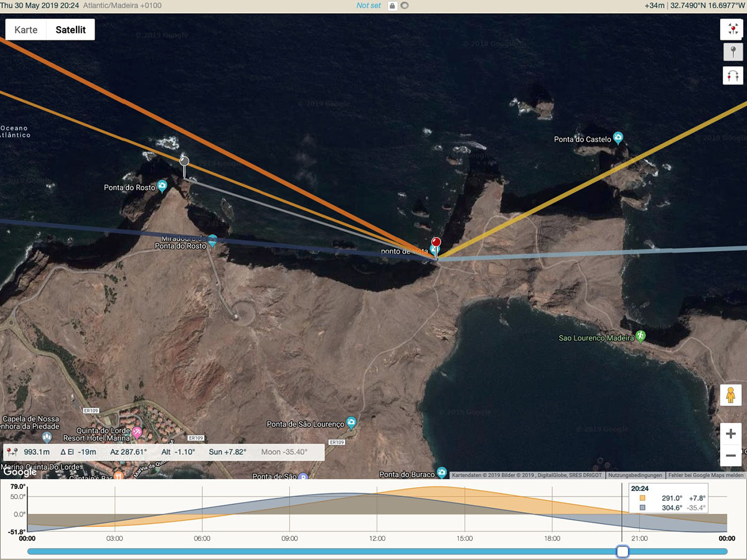This screenshot has width=747, height=560.
Task: Click the round indicator beside the lock
Action: (405, 6)
